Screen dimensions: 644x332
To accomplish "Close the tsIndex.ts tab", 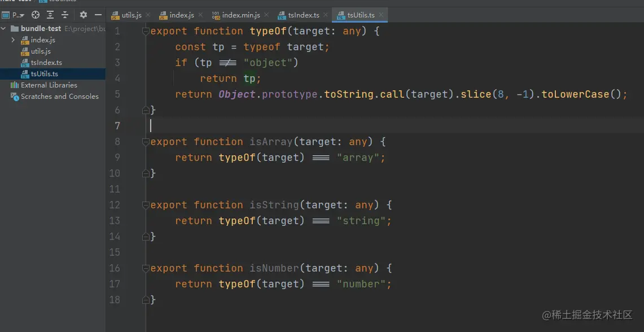I will click(326, 15).
